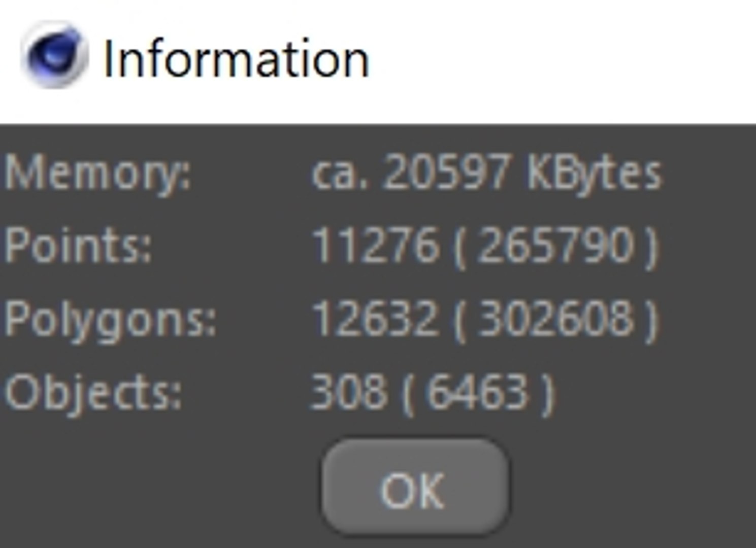Click the total polygons value 302608
The width and height of the screenshot is (756, 548).
pyautogui.click(x=556, y=319)
